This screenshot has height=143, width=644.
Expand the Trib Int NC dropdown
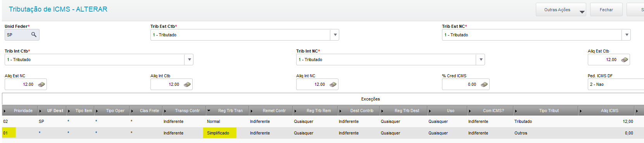click(481, 60)
